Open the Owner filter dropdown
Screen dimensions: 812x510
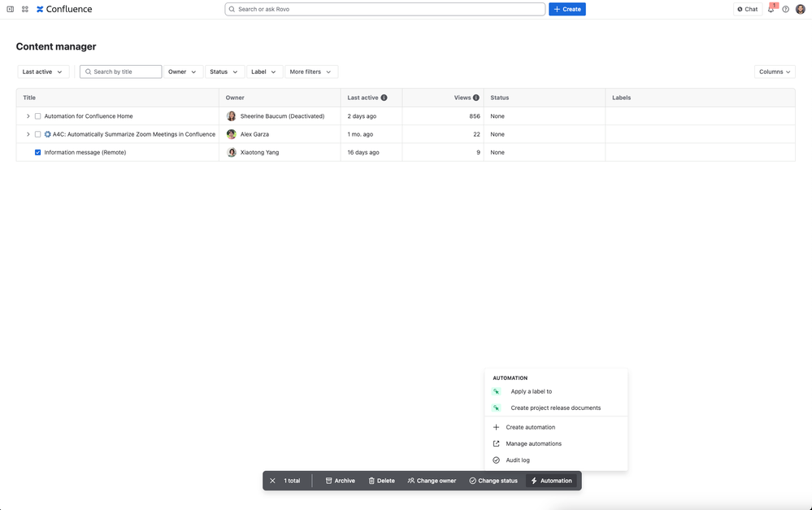coord(182,72)
